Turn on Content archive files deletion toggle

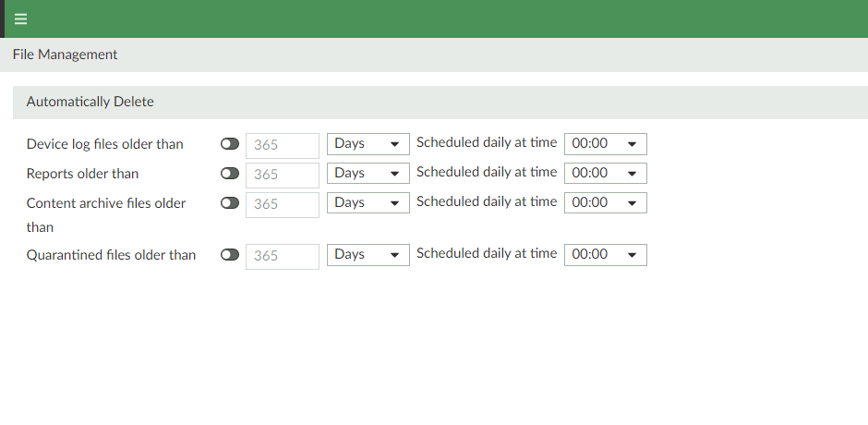click(x=230, y=203)
